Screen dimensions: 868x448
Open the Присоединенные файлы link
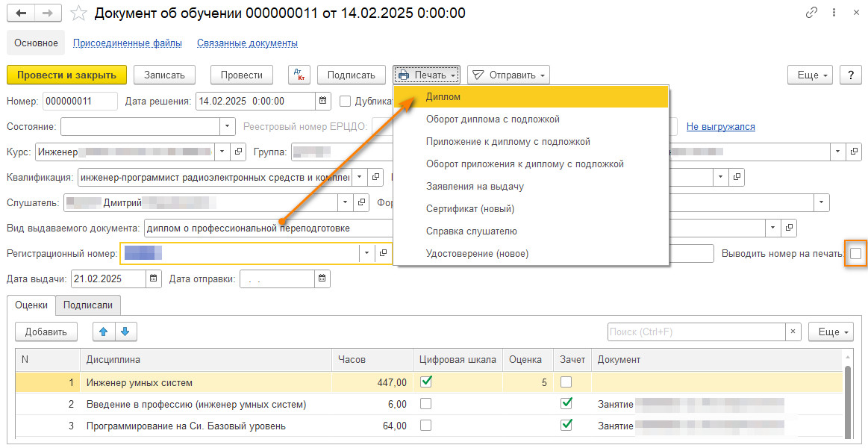128,43
